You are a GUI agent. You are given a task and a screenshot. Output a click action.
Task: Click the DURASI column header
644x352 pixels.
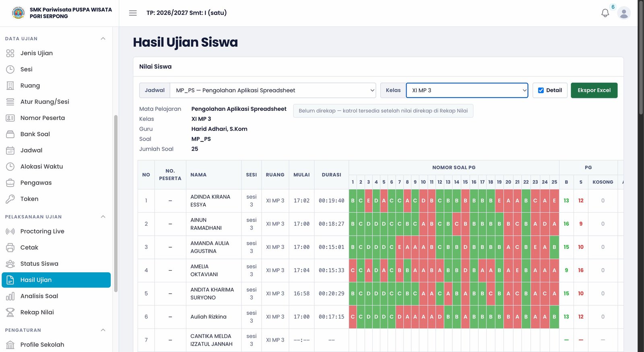click(x=331, y=175)
